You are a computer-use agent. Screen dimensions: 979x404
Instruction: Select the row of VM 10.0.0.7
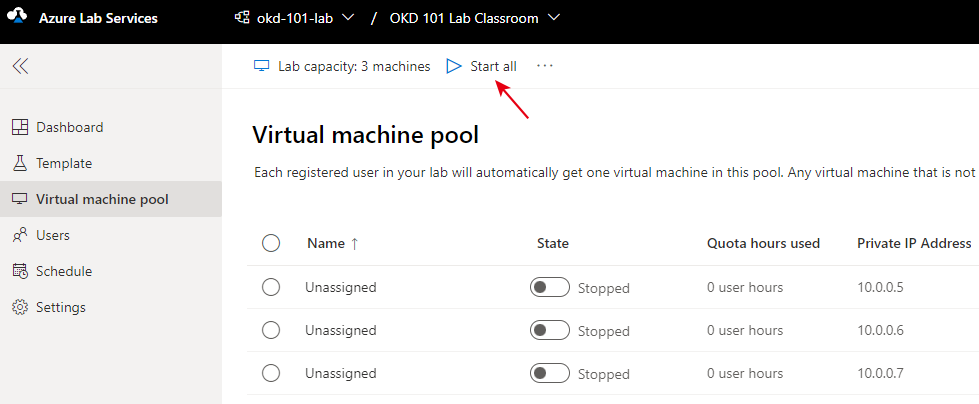(271, 373)
